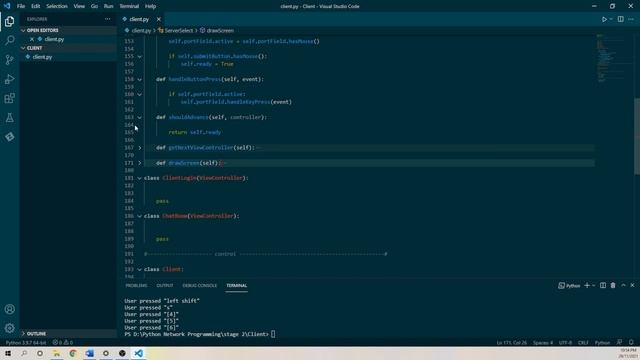This screenshot has width=640, height=360.
Task: Change line endings via CRLF
Action: (583, 342)
